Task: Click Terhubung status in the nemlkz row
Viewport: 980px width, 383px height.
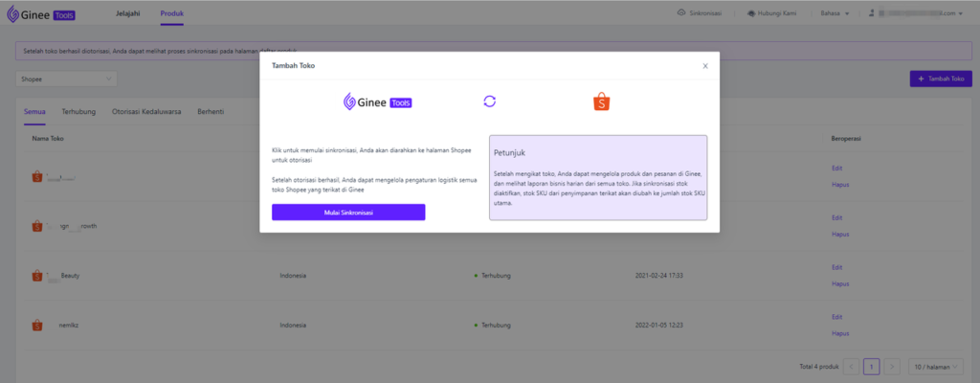Action: pos(496,326)
